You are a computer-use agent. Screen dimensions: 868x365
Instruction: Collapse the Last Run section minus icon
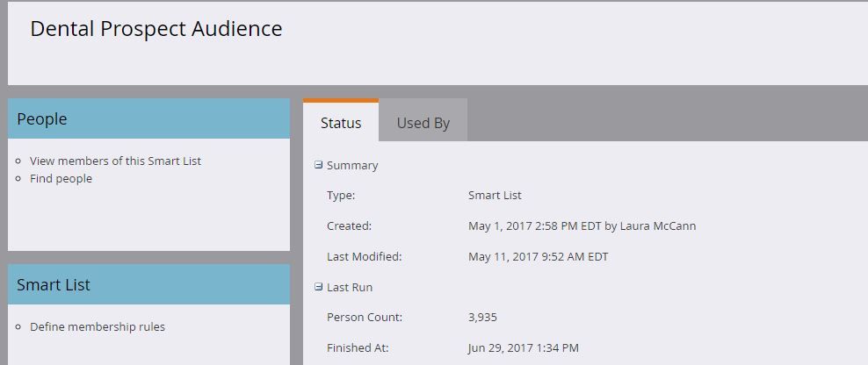(x=318, y=286)
